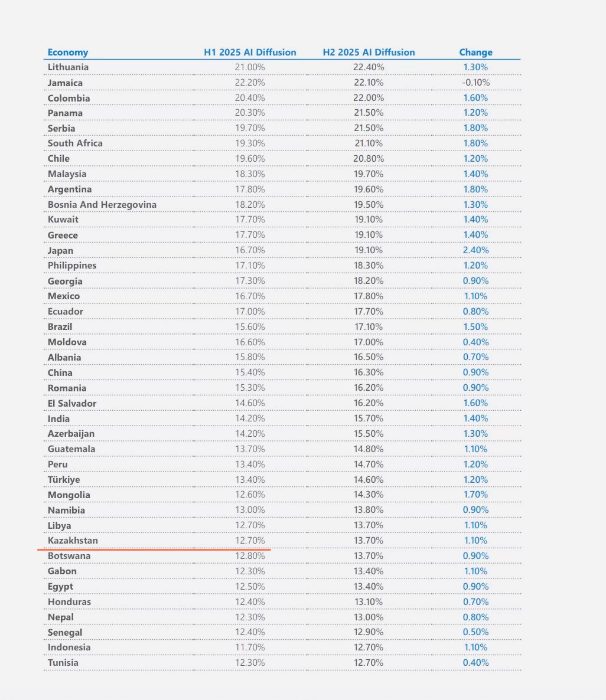Click Mongolia's 1.70% change value
The image size is (606, 700).
475,495
